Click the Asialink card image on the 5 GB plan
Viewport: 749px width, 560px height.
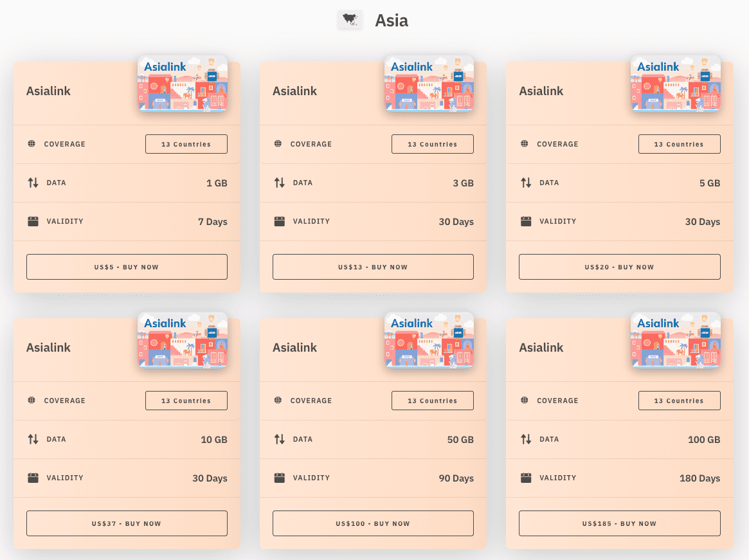(676, 83)
